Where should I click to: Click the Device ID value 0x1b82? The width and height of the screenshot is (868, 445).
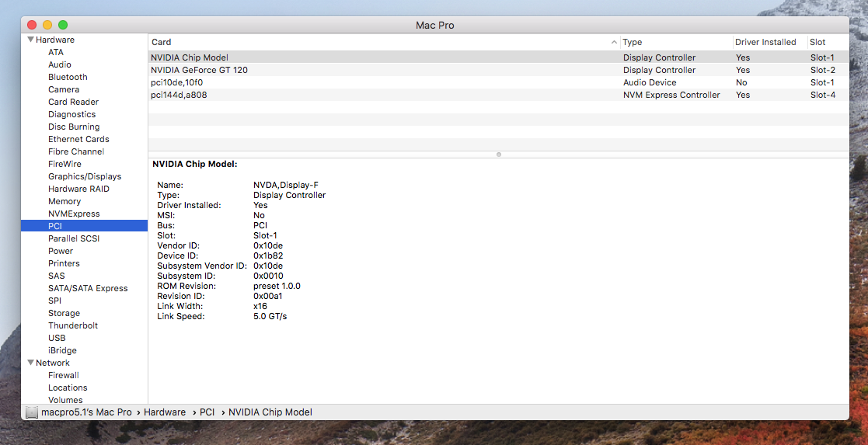point(269,256)
